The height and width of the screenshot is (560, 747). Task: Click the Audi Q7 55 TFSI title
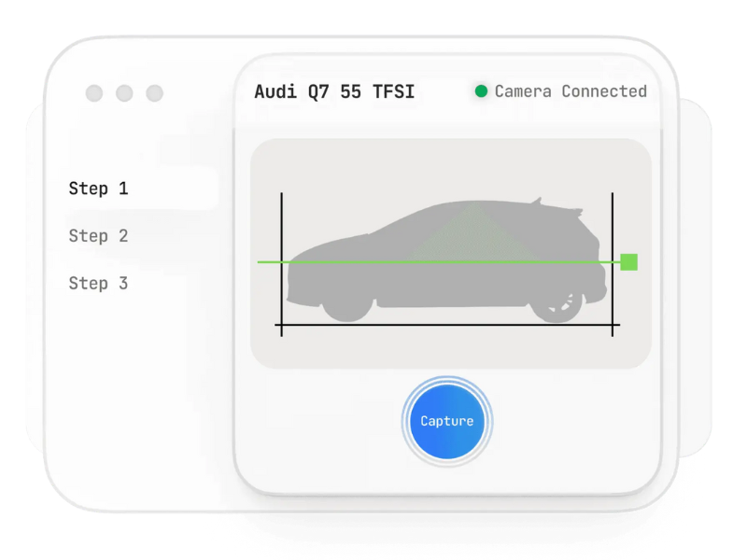tap(334, 91)
